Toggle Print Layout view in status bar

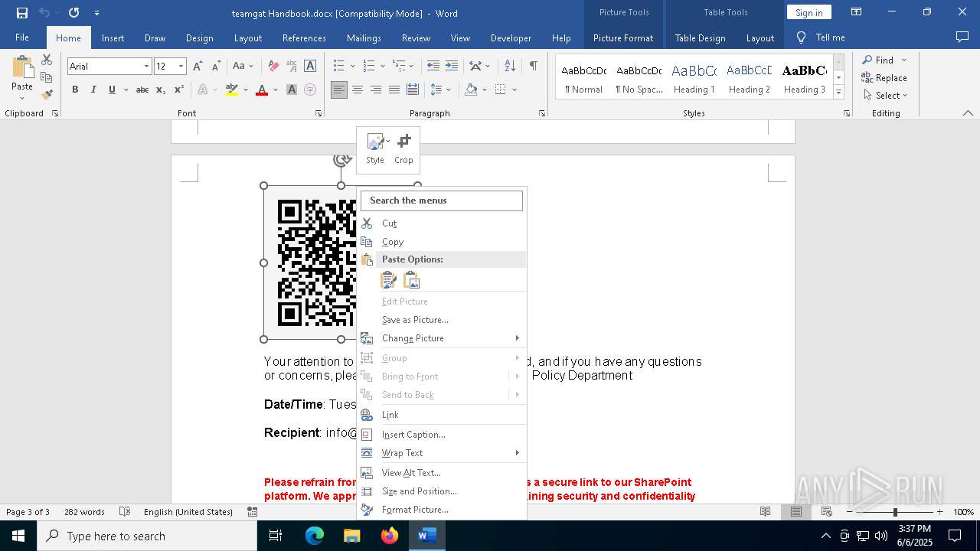(x=796, y=512)
